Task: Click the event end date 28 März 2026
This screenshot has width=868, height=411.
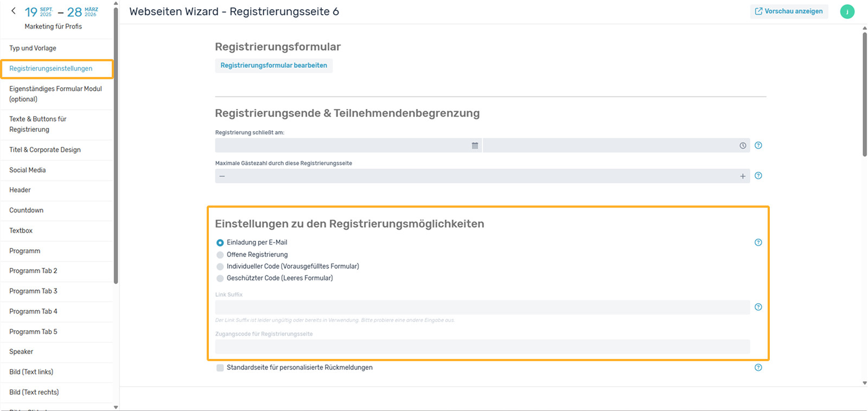Action: (x=82, y=12)
